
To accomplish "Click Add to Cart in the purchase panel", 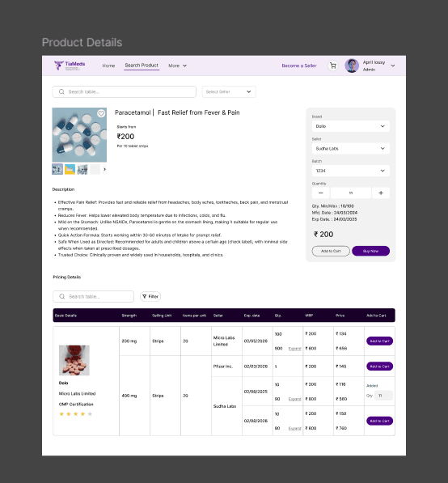I will click(331, 251).
